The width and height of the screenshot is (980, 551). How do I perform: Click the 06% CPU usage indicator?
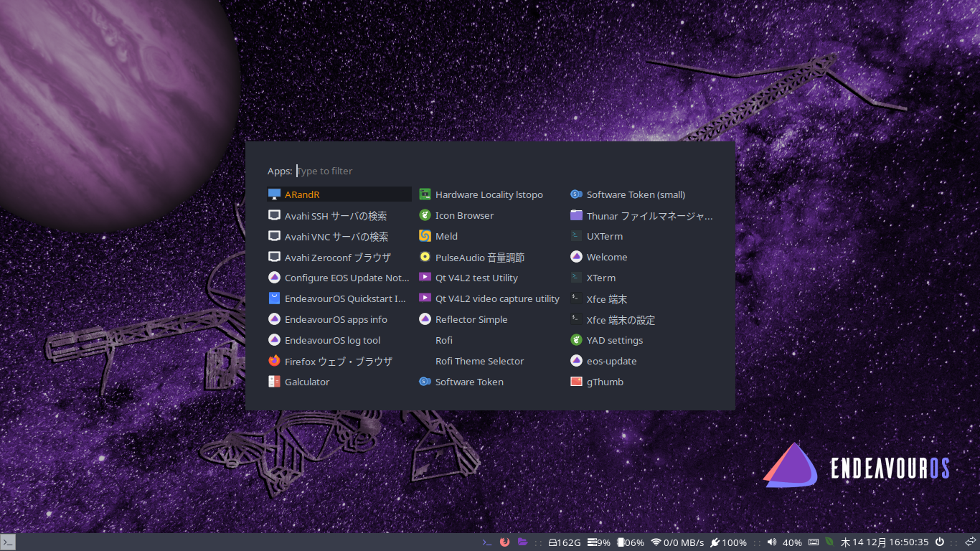coord(631,542)
